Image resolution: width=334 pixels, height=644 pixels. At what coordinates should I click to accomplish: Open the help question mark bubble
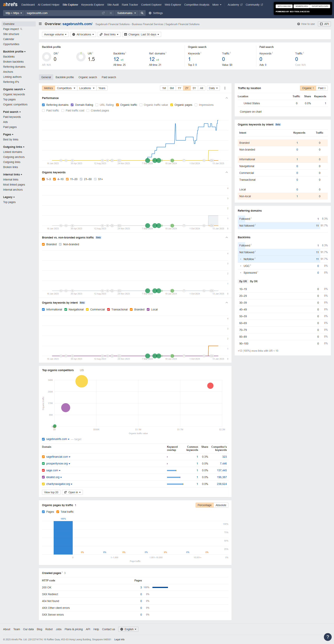pos(328,637)
